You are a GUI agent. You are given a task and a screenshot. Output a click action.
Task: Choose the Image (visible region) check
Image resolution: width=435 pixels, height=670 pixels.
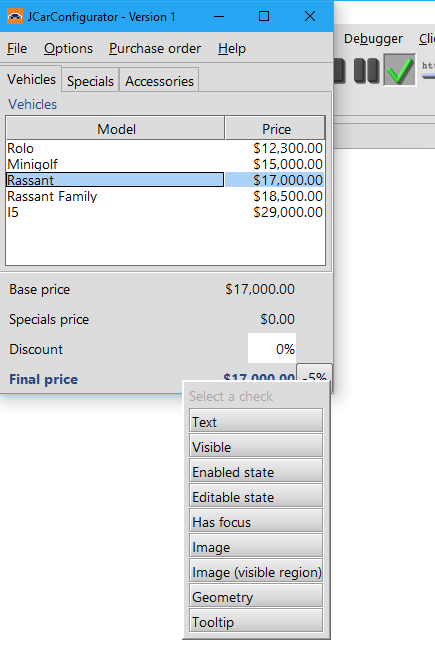[x=256, y=571]
